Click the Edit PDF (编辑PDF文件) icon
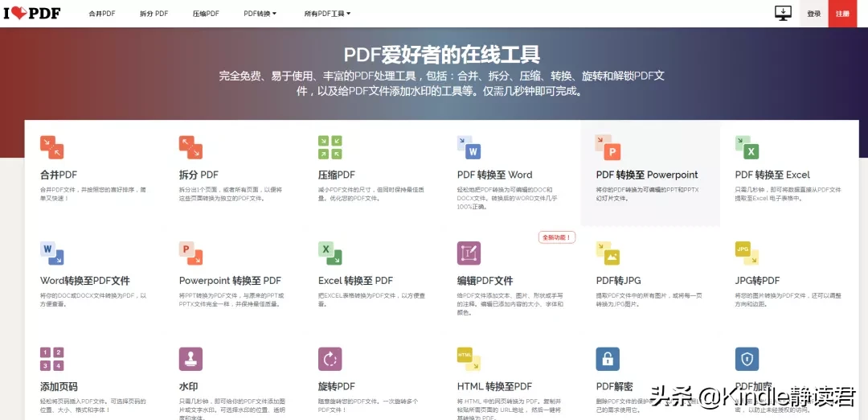Image resolution: width=868 pixels, height=420 pixels. pos(469,253)
